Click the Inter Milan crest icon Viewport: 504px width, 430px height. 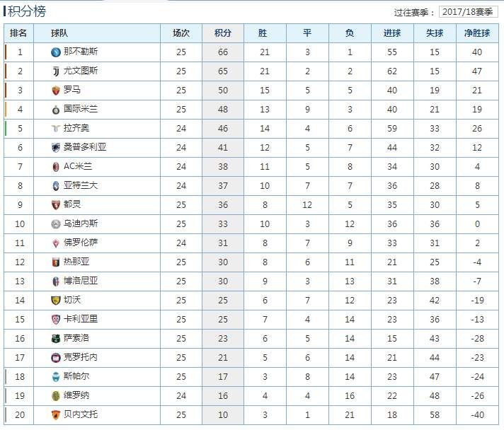pyautogui.click(x=56, y=110)
